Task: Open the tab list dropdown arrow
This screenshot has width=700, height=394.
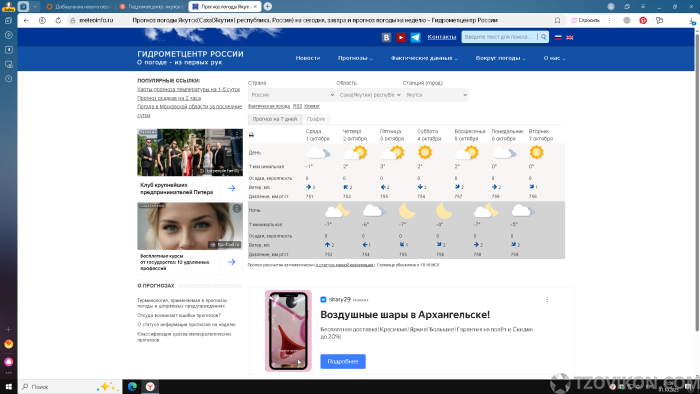Action: (35, 6)
